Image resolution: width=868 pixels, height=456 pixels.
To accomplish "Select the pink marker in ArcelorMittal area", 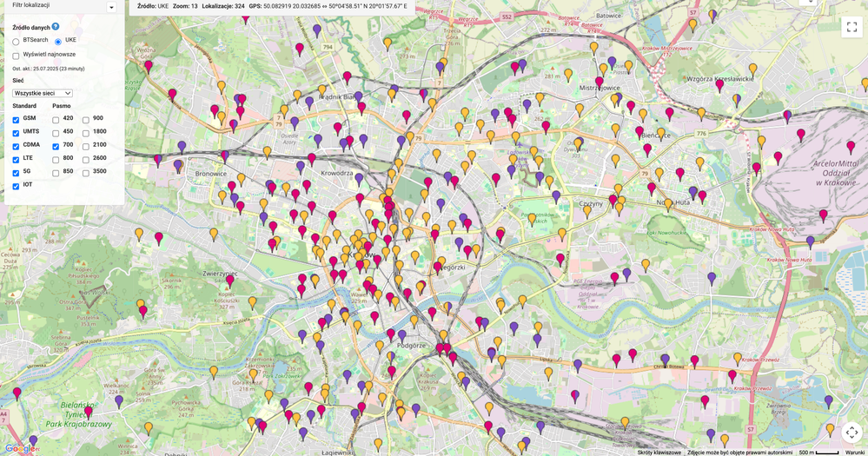I will pos(851,146).
